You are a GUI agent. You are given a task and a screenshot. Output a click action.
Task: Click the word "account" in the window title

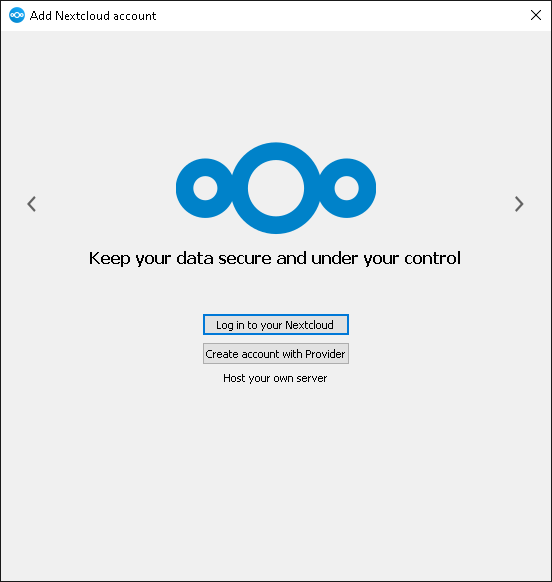click(x=134, y=16)
